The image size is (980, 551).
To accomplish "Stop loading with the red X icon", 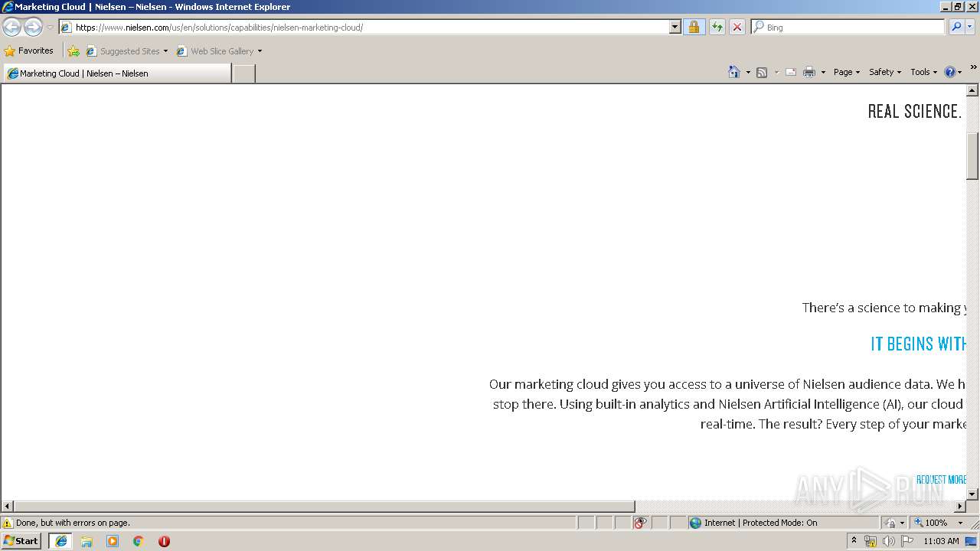I will pyautogui.click(x=737, y=27).
